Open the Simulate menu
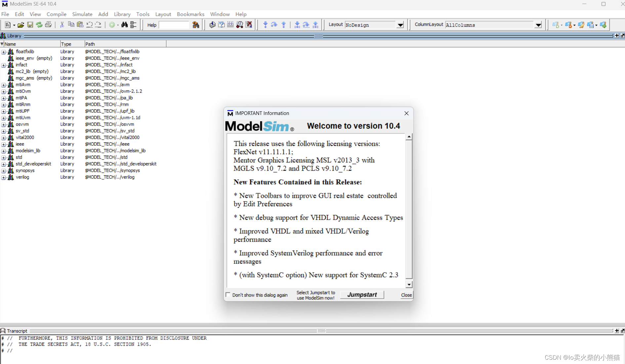This screenshot has height=364, width=625. (x=82, y=14)
